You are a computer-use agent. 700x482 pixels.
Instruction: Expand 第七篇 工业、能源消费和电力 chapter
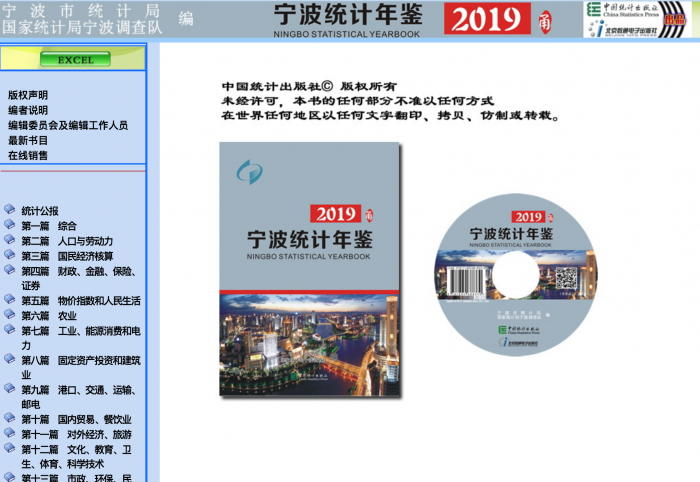click(80, 330)
